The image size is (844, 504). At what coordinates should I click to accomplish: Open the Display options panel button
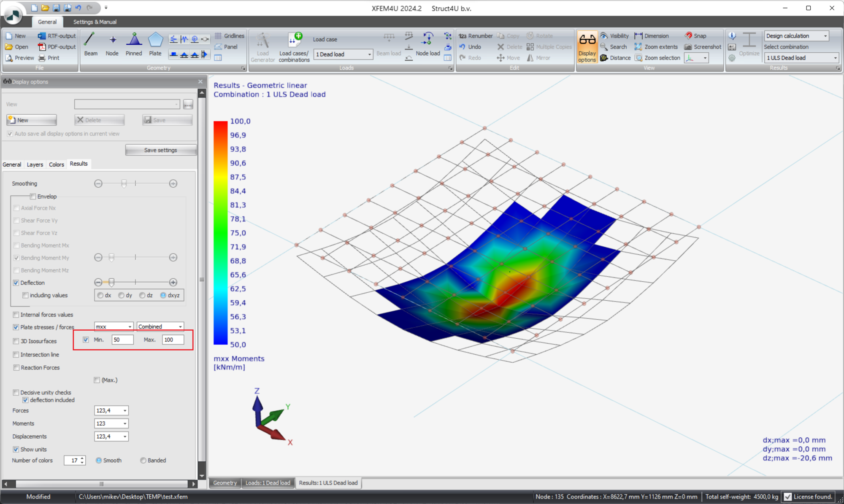point(587,47)
